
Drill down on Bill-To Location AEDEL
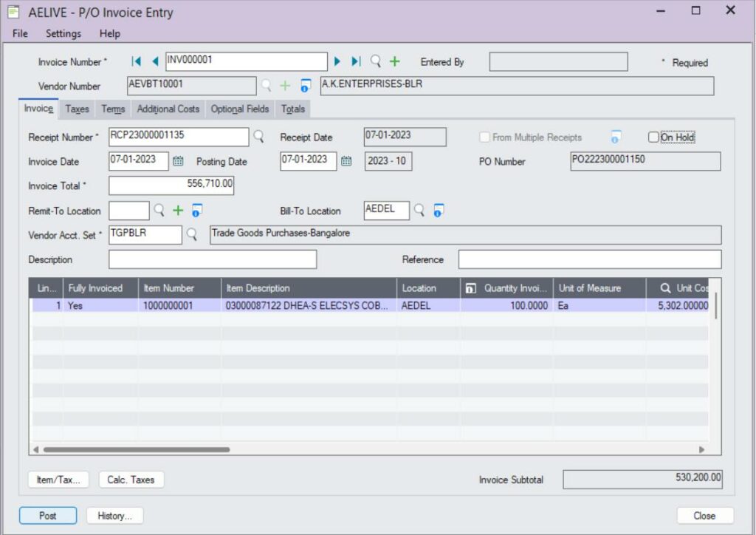tap(437, 210)
